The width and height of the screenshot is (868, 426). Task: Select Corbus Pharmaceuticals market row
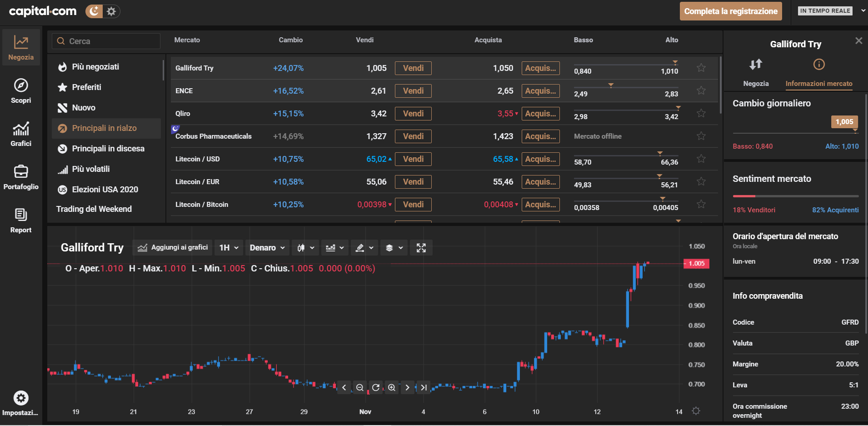(x=444, y=136)
